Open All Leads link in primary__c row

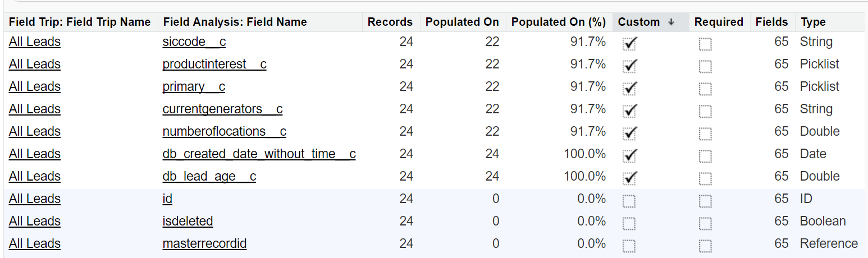coord(35,87)
